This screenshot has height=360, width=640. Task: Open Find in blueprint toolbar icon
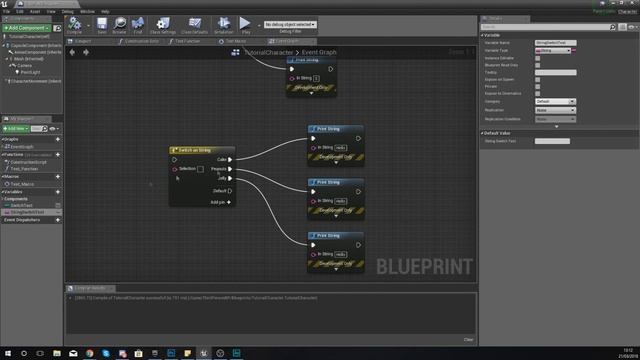(x=138, y=24)
